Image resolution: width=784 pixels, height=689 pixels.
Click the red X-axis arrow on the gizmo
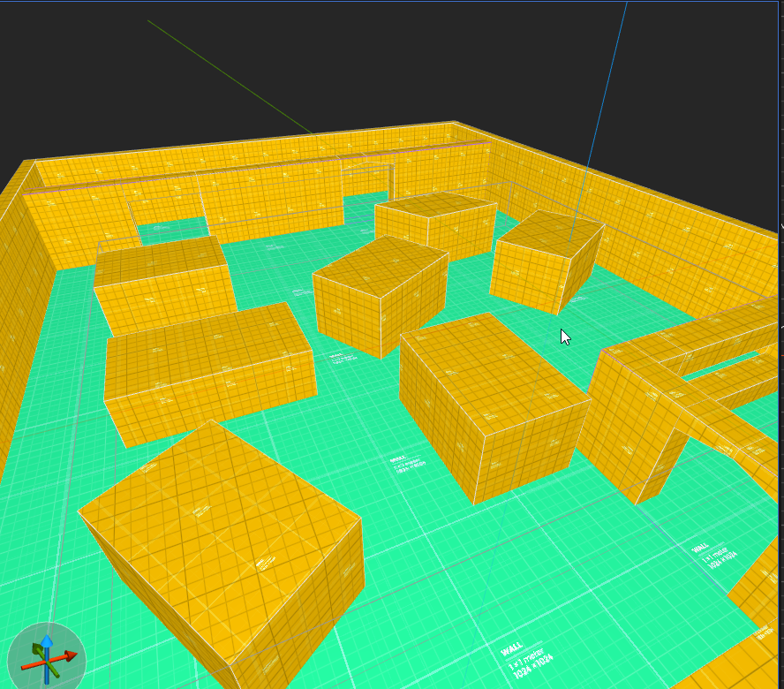pos(71,655)
